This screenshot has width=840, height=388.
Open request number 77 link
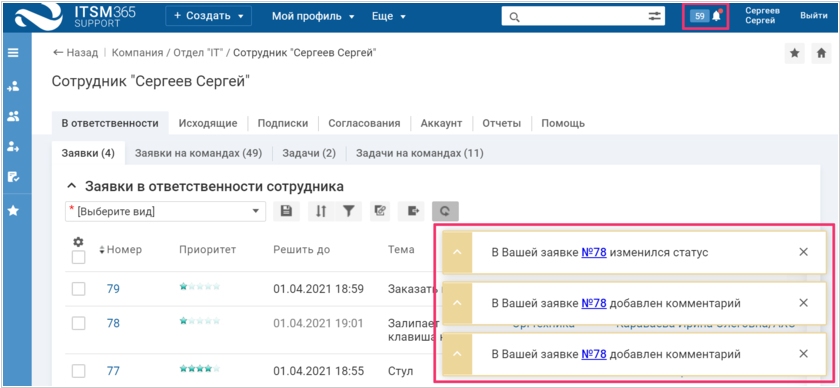tap(113, 371)
